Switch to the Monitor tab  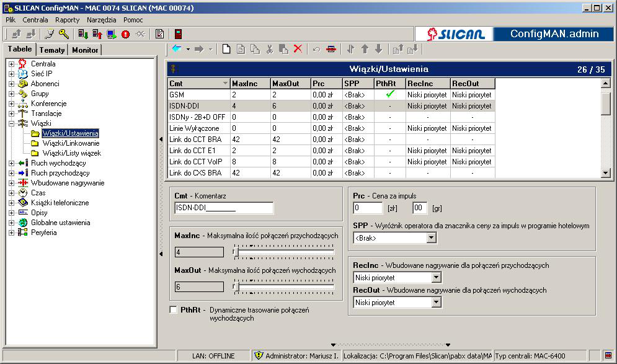[x=85, y=50]
